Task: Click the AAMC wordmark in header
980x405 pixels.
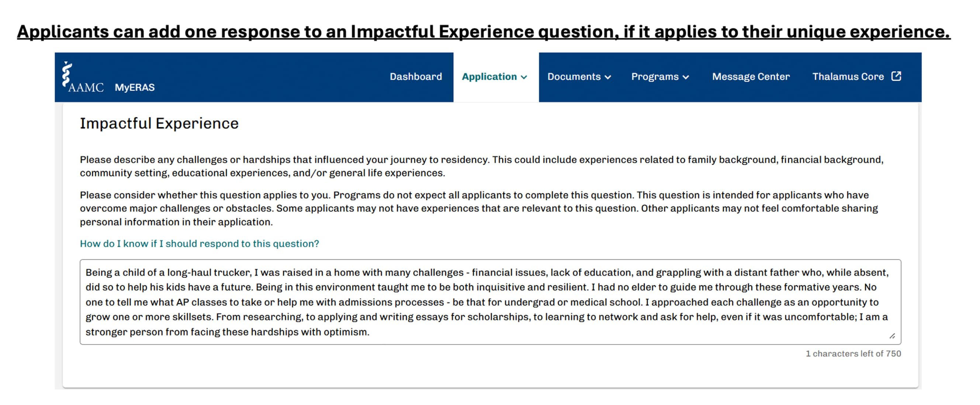Action: coord(86,87)
